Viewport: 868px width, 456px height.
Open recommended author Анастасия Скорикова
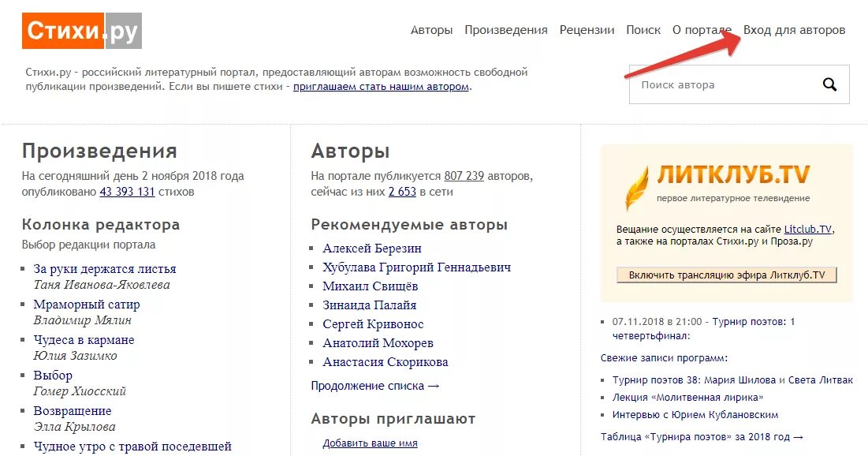pyautogui.click(x=386, y=362)
